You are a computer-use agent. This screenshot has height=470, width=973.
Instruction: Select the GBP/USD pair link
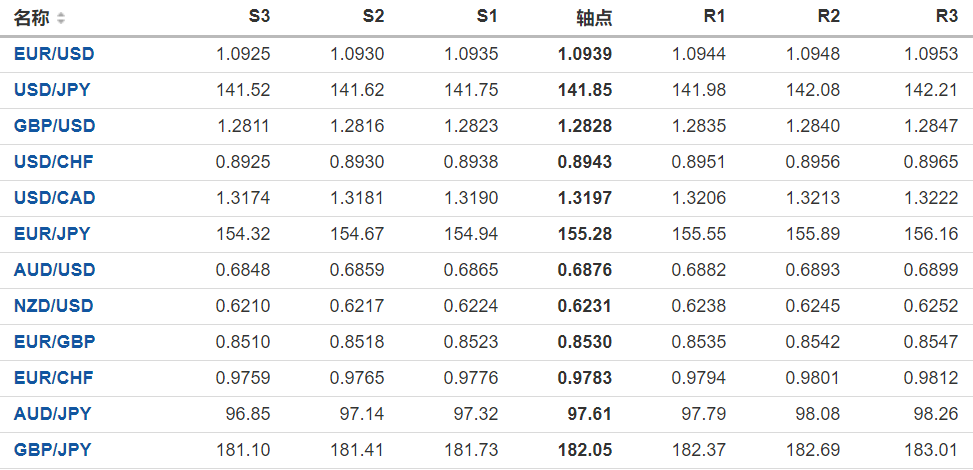tap(54, 126)
